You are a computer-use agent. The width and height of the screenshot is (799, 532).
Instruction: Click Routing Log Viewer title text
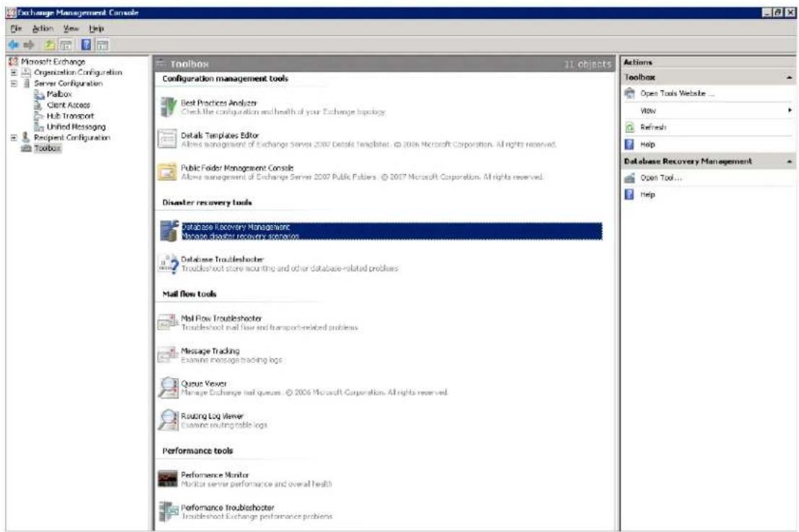(x=212, y=416)
